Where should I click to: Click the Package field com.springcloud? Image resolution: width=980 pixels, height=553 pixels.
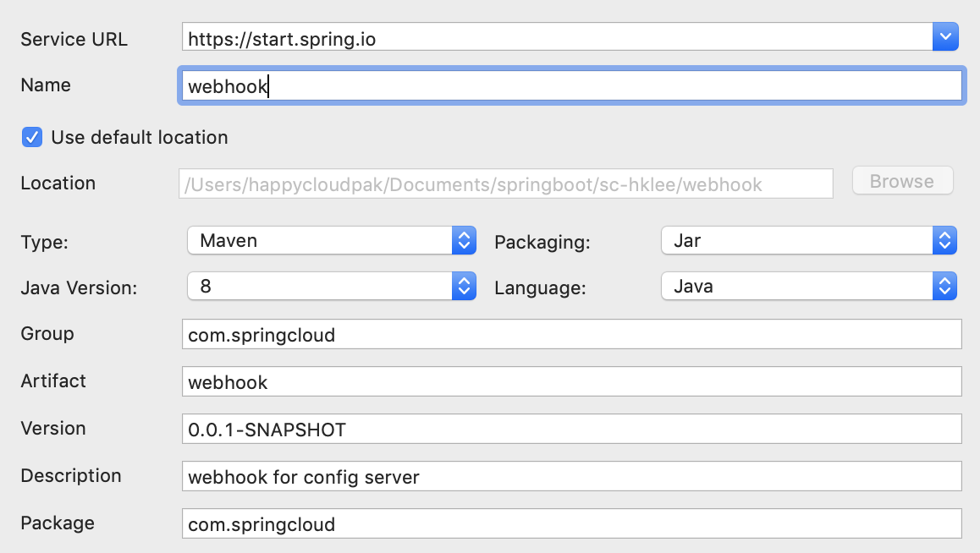pyautogui.click(x=571, y=523)
